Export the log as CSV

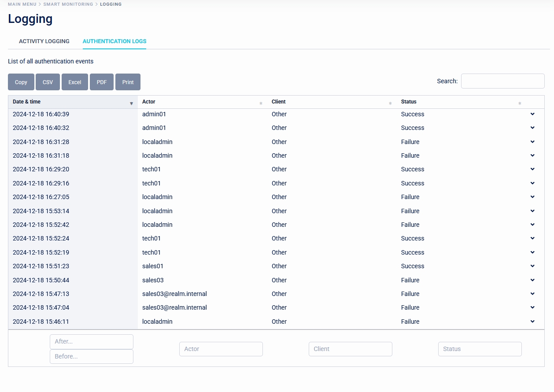48,82
